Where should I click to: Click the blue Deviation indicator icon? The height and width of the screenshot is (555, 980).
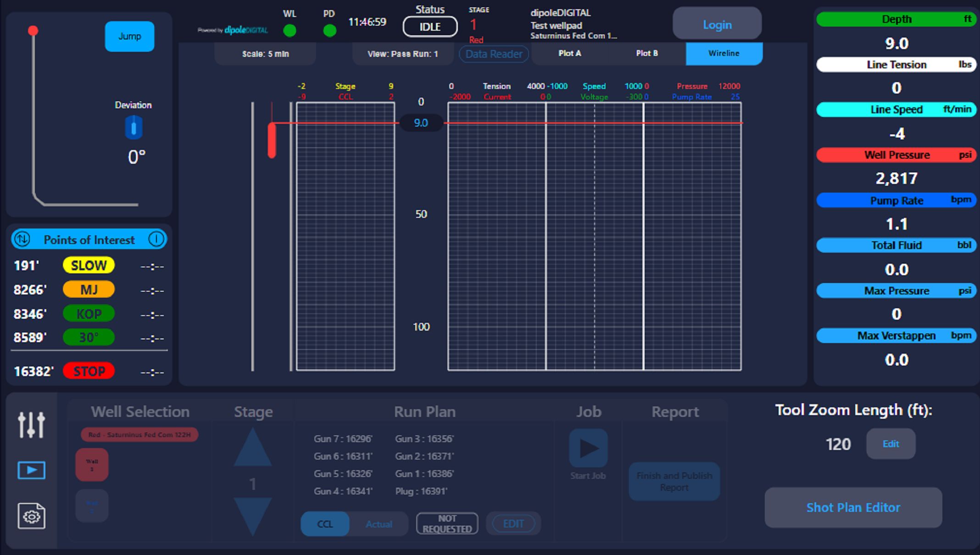[134, 128]
